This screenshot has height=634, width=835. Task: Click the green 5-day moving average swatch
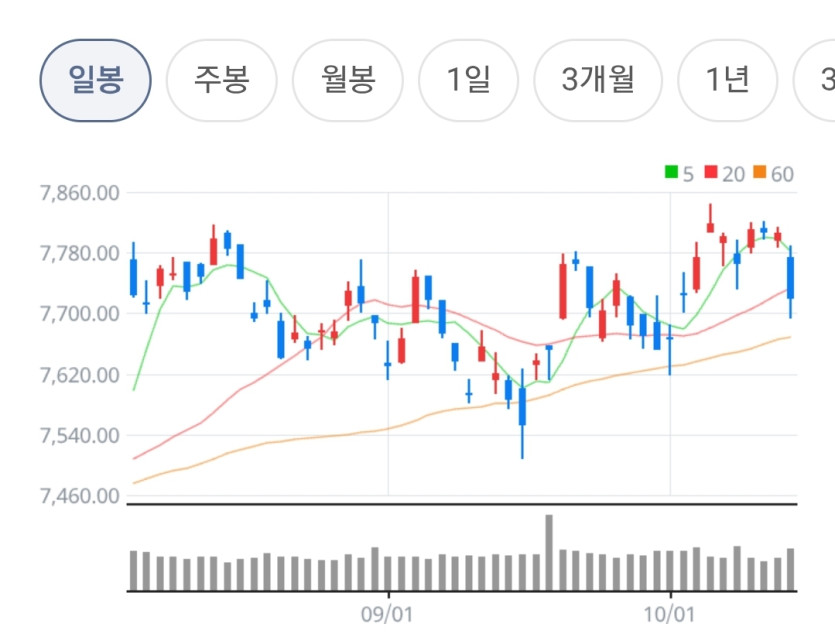[671, 172]
